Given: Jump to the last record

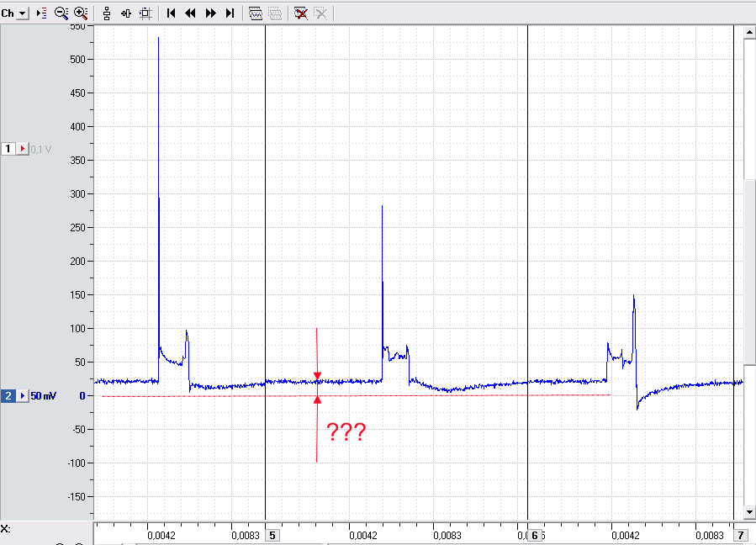Looking at the screenshot, I should point(230,13).
